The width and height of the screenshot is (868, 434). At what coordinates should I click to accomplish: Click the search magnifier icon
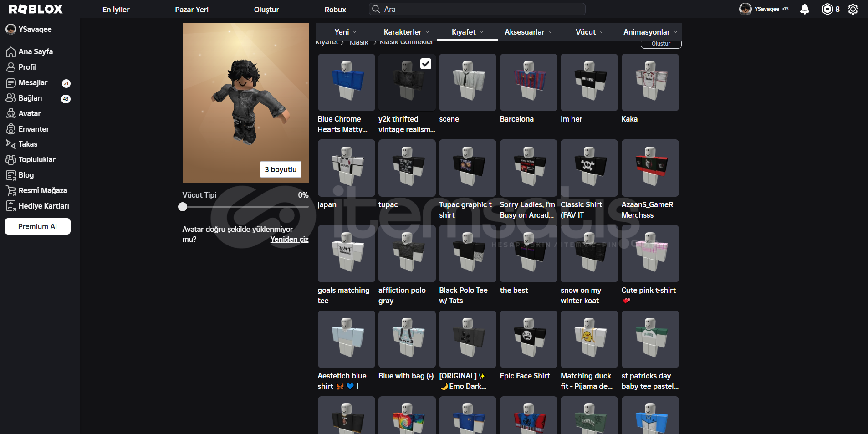[x=376, y=9]
